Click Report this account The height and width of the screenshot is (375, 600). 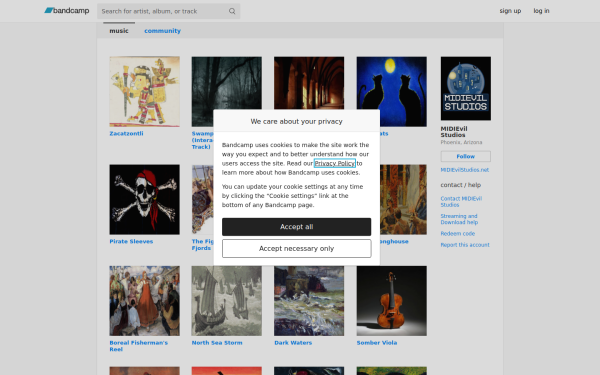coord(465,245)
